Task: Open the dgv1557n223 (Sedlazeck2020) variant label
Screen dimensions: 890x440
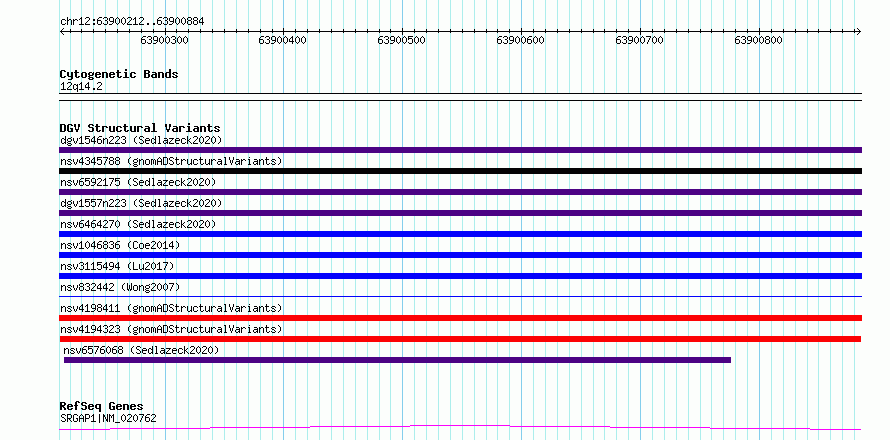Action: [x=141, y=203]
